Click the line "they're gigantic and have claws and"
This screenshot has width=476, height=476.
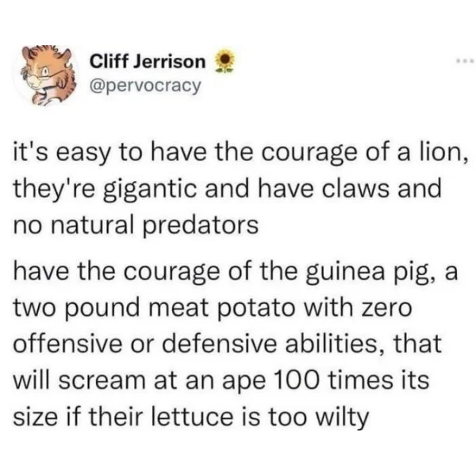coord(227,190)
